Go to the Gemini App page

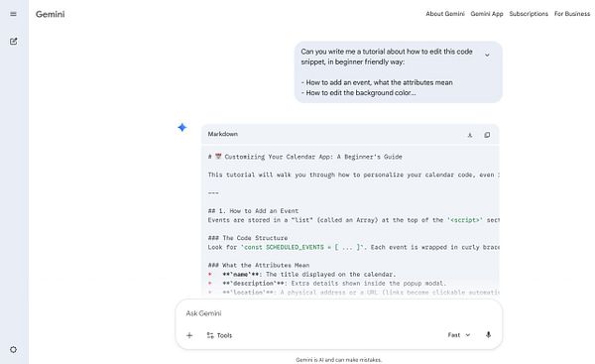(x=487, y=14)
